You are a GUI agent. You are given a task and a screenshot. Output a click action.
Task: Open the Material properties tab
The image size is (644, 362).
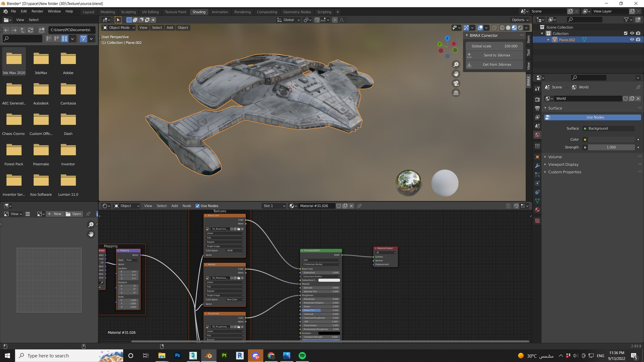pyautogui.click(x=537, y=210)
